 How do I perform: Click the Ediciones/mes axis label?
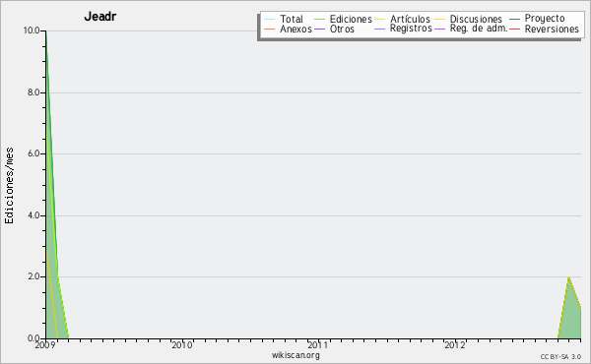pyautogui.click(x=9, y=186)
